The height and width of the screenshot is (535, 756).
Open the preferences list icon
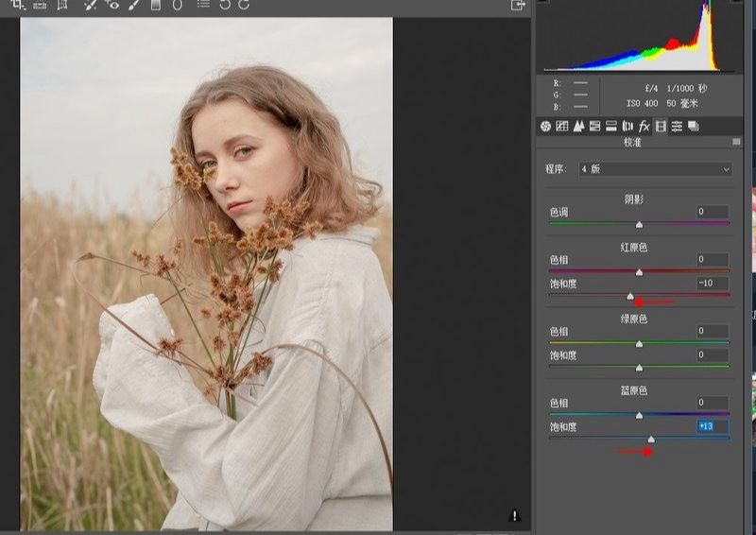(x=203, y=5)
